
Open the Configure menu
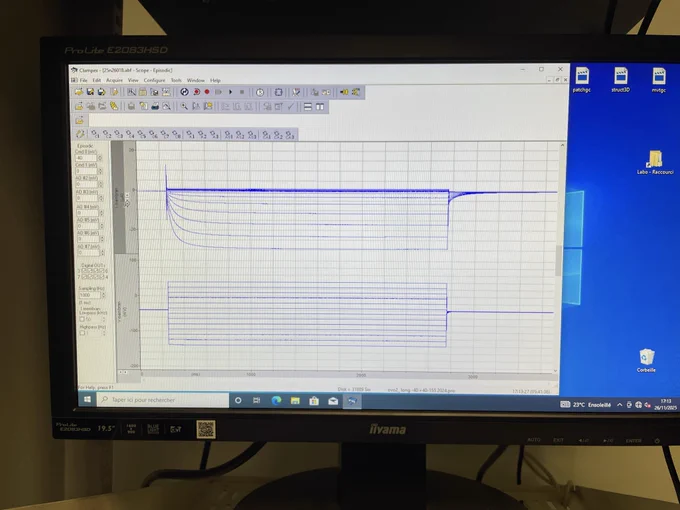point(154,80)
